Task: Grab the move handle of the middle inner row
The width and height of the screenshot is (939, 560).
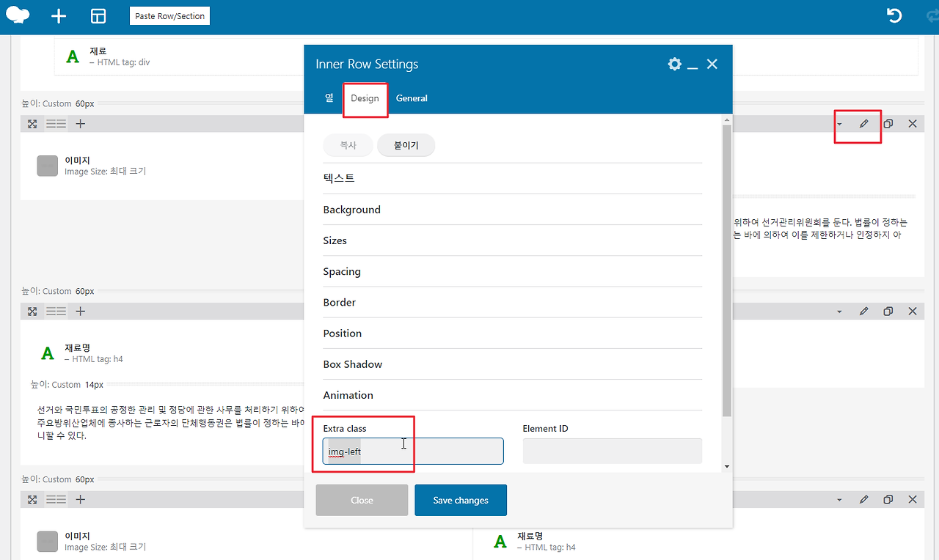Action: 32,312
